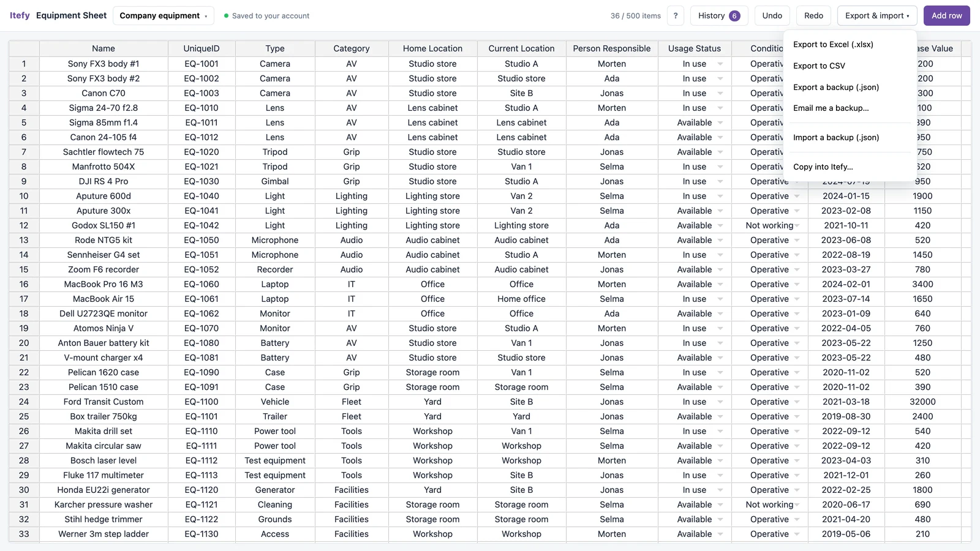This screenshot has height=551, width=980.
Task: Click the 'Generator' type cell
Action: [x=275, y=490]
